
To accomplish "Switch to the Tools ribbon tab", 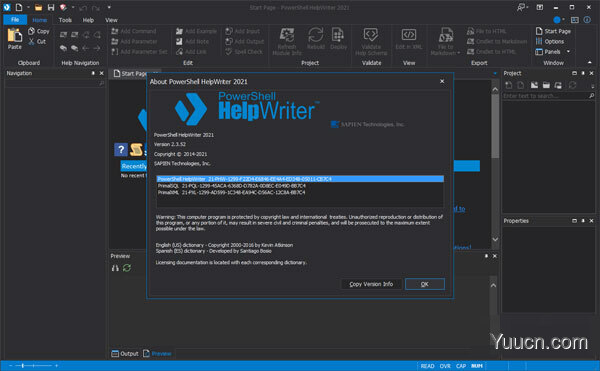I will 65,20.
